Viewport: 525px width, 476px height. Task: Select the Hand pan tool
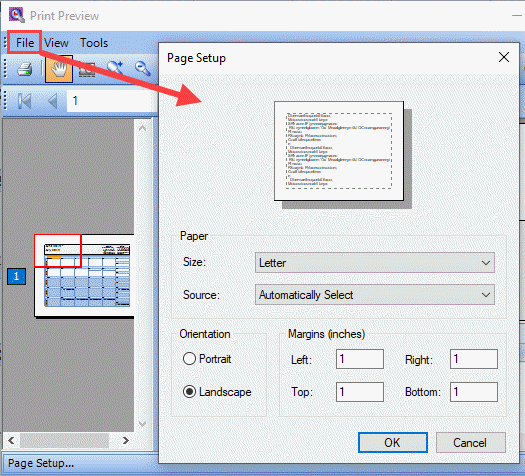point(59,69)
